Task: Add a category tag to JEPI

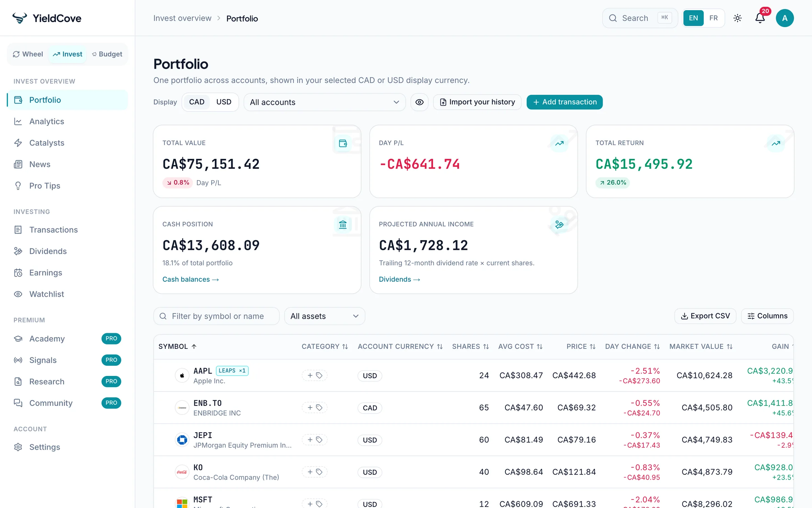Action: coord(314,440)
